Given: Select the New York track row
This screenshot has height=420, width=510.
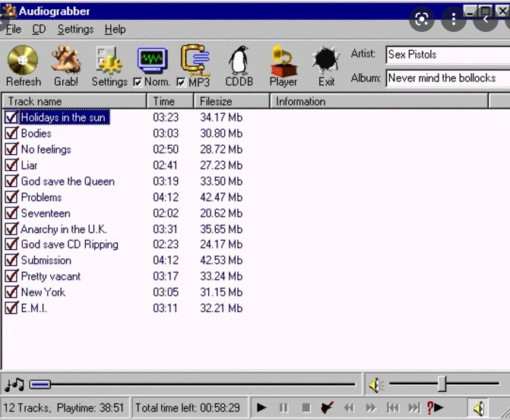Looking at the screenshot, I should (x=43, y=292).
